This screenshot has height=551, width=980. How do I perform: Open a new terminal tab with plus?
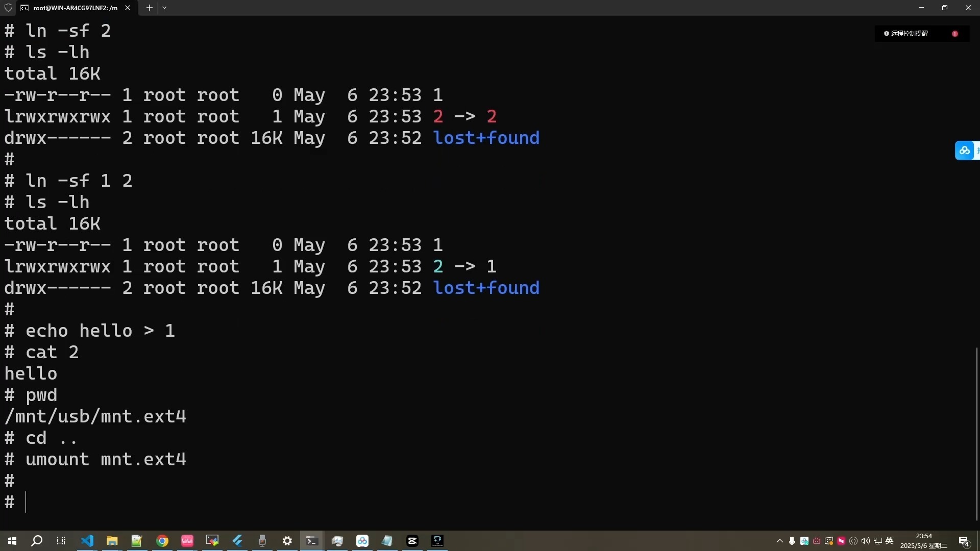click(x=149, y=8)
